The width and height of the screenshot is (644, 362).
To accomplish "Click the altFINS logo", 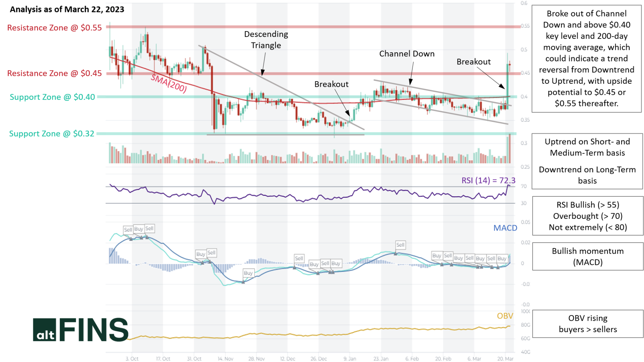I will [x=80, y=330].
